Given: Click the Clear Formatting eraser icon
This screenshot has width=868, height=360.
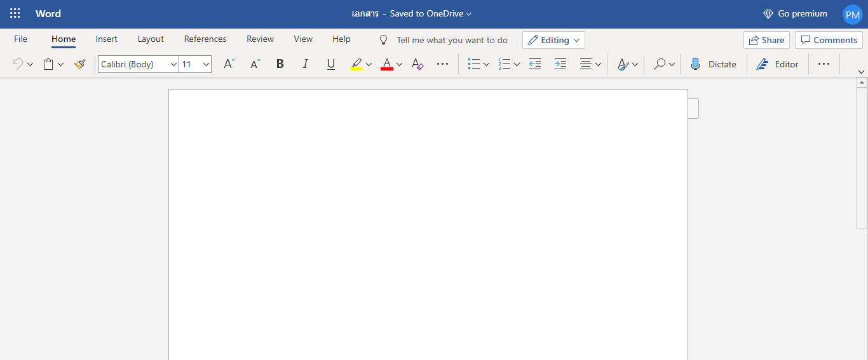Looking at the screenshot, I should pyautogui.click(x=417, y=64).
